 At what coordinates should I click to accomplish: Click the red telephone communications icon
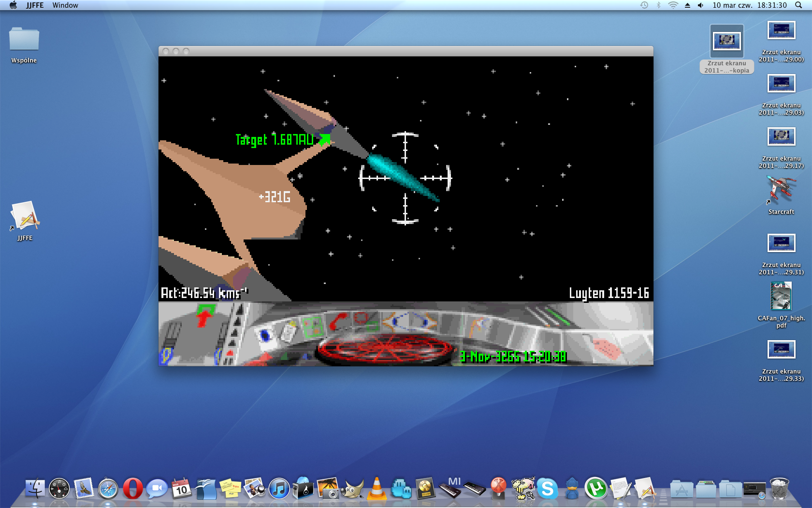click(339, 322)
